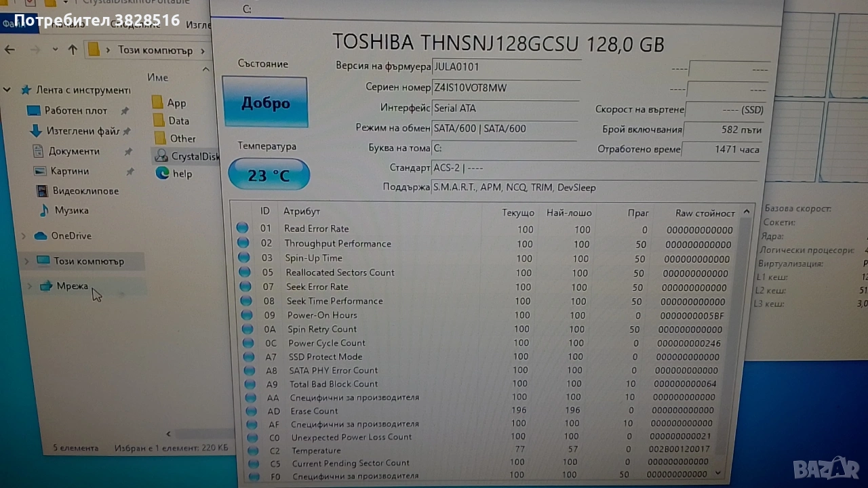Viewport: 868px width, 488px height.
Task: Open the App folder
Action: tap(176, 103)
